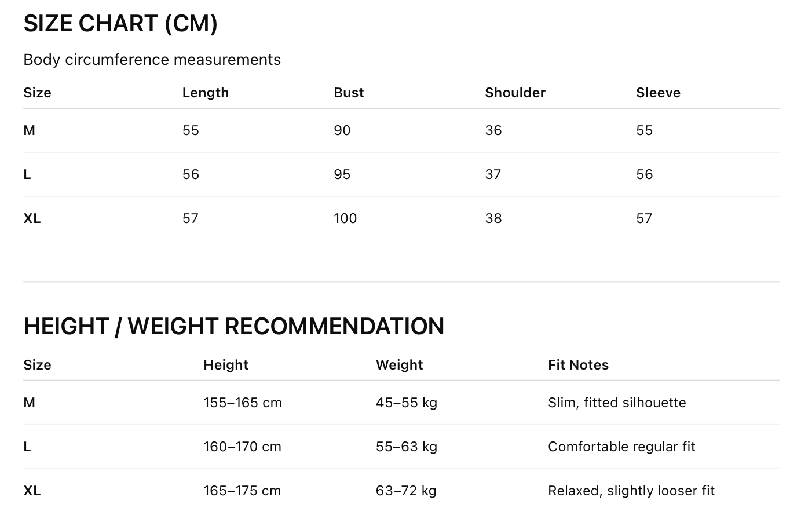Click the HEIGHT / WEIGHT RECOMMENDATION heading
This screenshot has height=526, width=812.
pyautogui.click(x=233, y=326)
